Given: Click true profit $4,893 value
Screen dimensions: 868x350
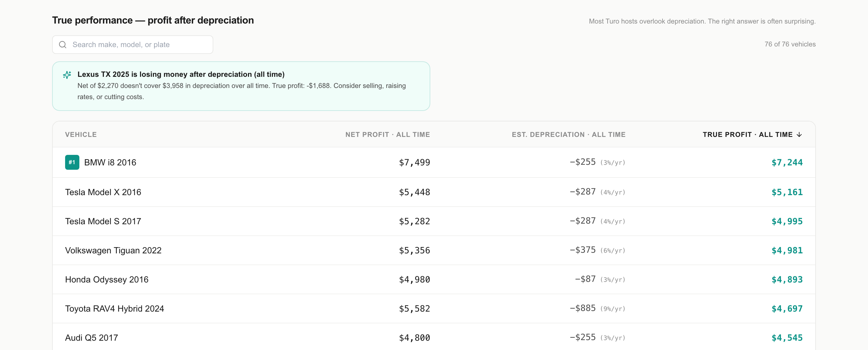Looking at the screenshot, I should point(787,280).
